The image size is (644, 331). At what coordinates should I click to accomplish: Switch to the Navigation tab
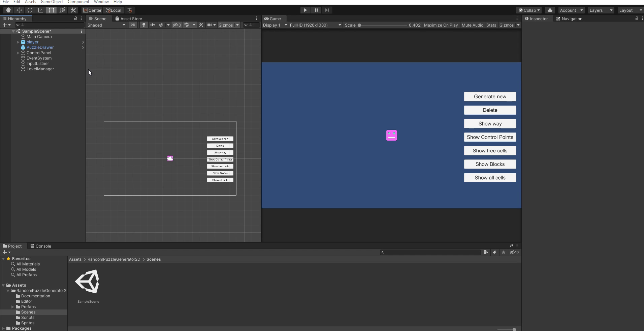(x=569, y=19)
